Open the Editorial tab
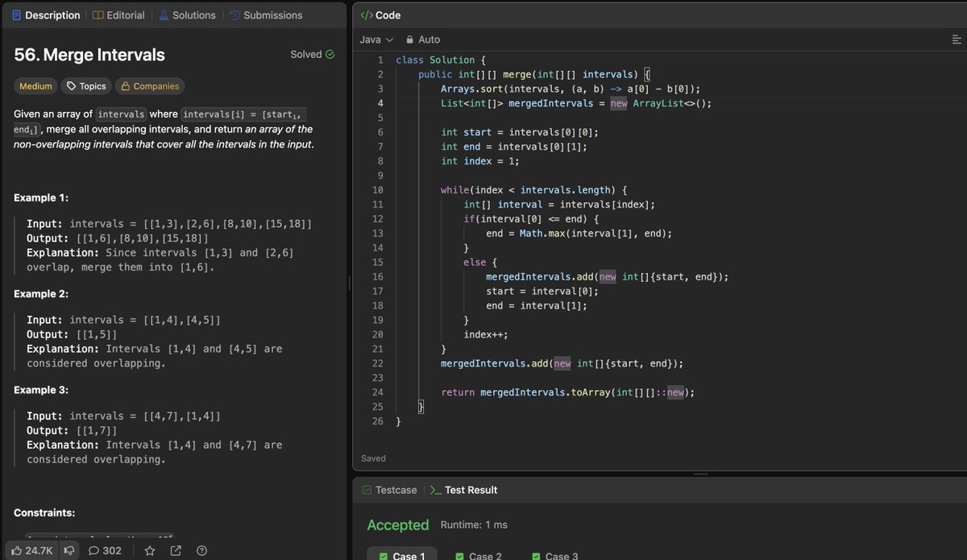967x560 pixels. [x=118, y=15]
